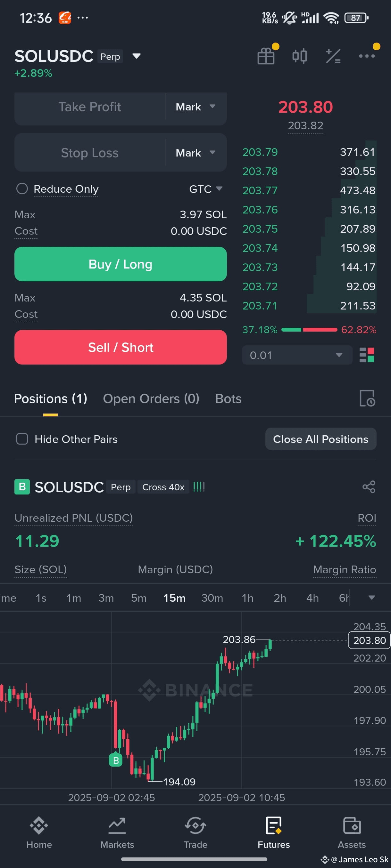Open the order history icon
The width and height of the screenshot is (391, 868).
pos(367,398)
